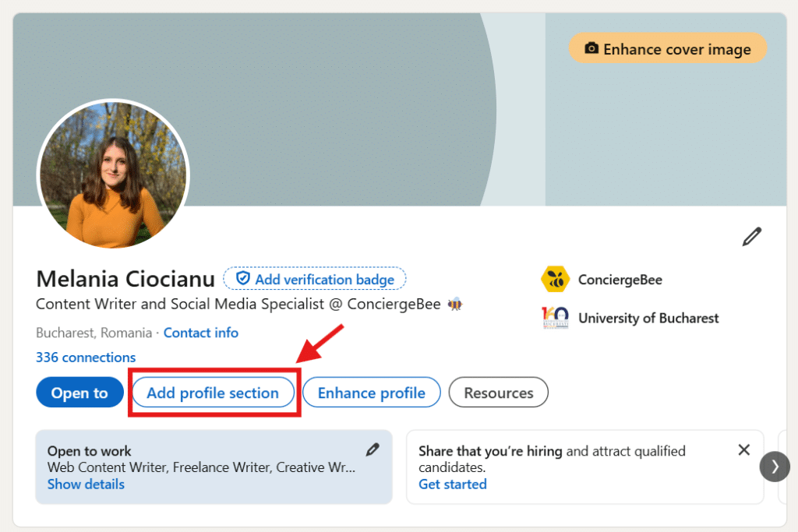Image resolution: width=798 pixels, height=532 pixels.
Task: Click the bee emoji in the headline
Action: (x=454, y=304)
